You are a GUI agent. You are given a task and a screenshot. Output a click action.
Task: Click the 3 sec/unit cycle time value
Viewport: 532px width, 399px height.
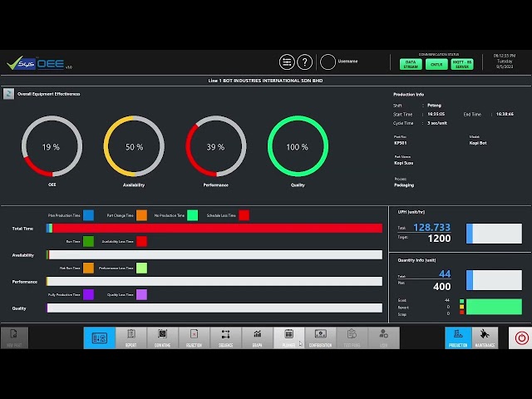pyautogui.click(x=437, y=123)
